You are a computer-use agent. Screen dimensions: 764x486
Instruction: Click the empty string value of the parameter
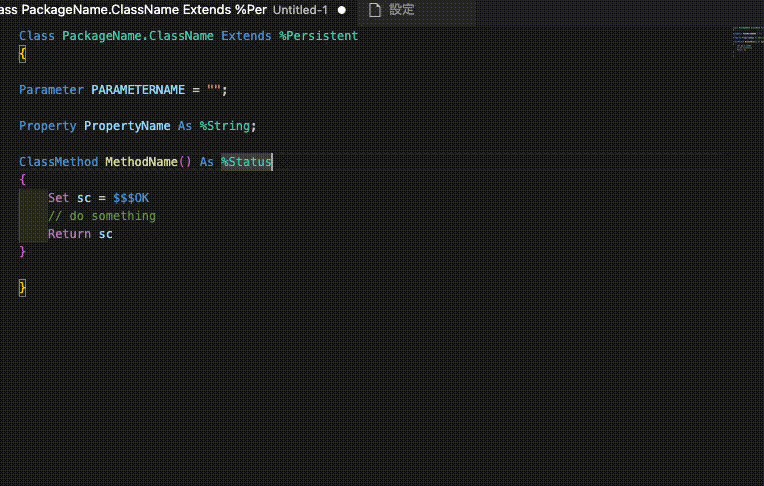[214, 90]
